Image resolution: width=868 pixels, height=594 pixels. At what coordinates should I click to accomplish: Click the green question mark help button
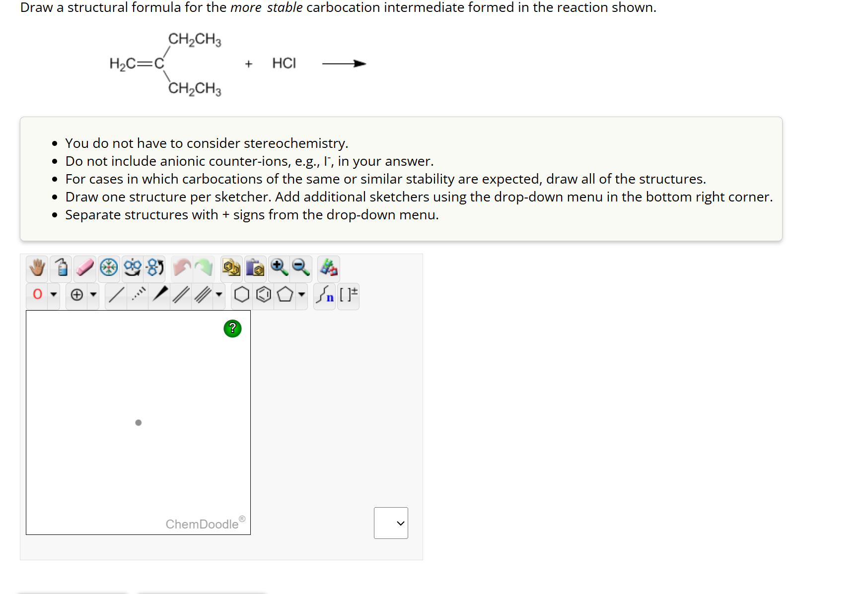coord(232,329)
